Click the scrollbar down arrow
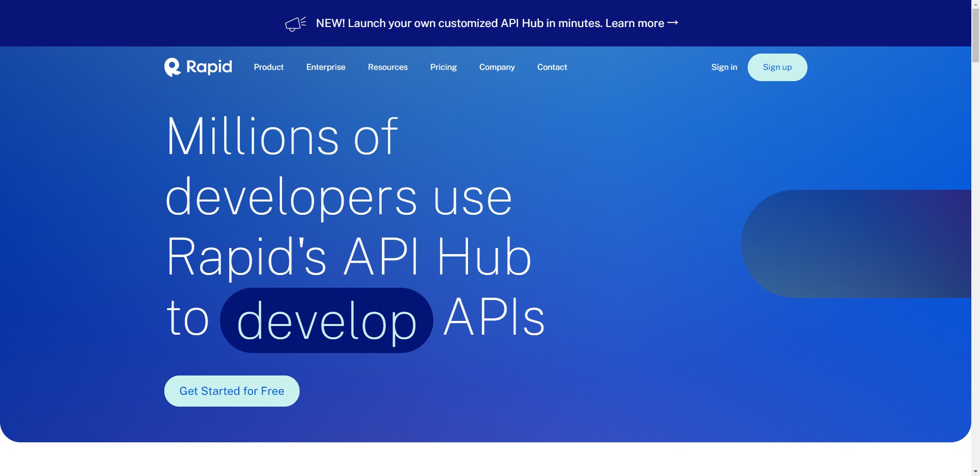Screen dimensions: 980x476 (975, 472)
